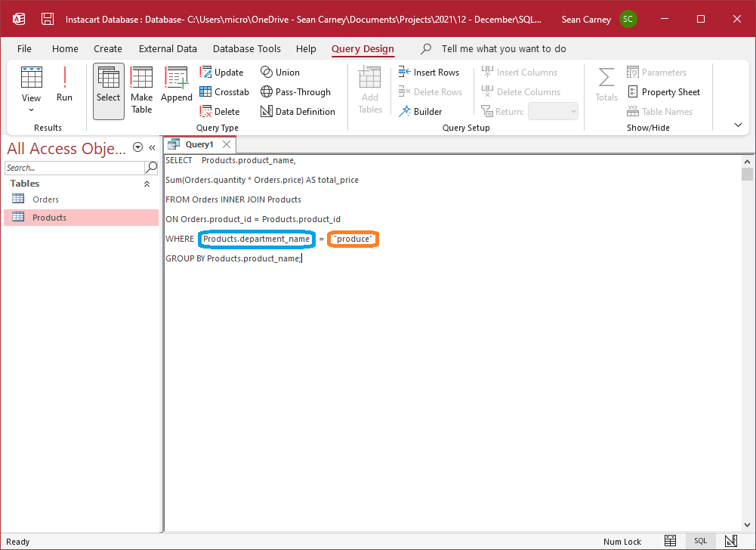
Task: Open navigation pane options dropdown arrow
Action: [137, 147]
